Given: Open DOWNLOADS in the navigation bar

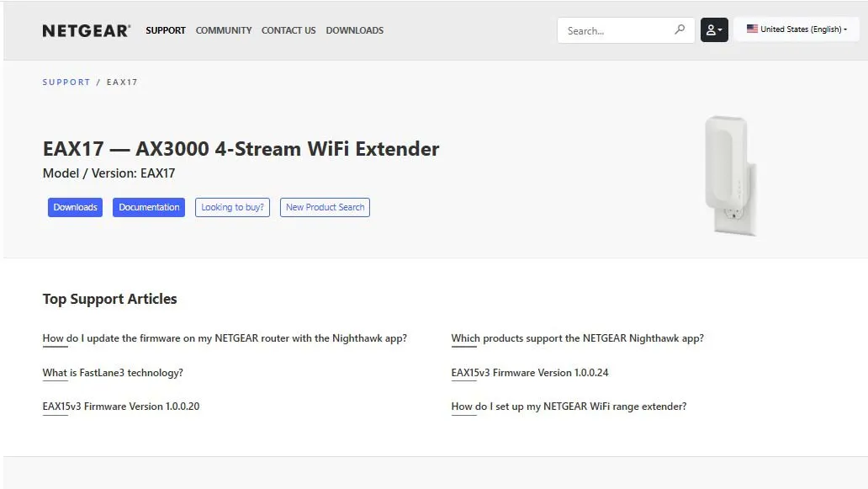Looking at the screenshot, I should (354, 30).
